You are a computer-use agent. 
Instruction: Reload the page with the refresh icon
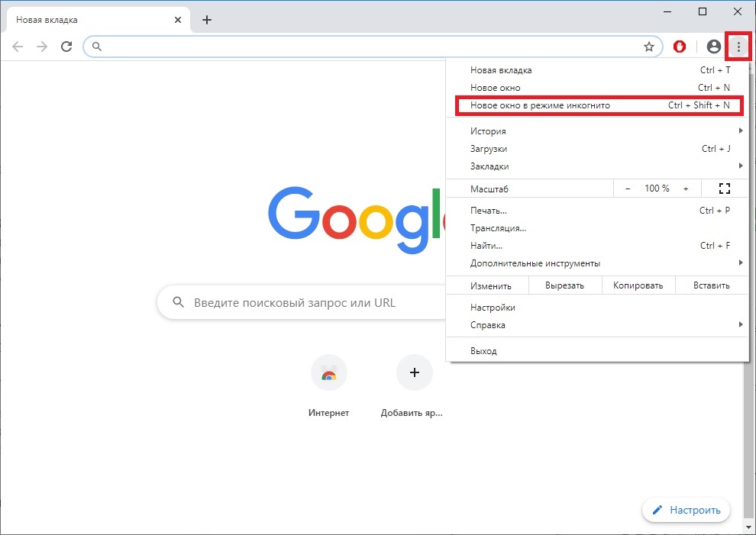[66, 47]
